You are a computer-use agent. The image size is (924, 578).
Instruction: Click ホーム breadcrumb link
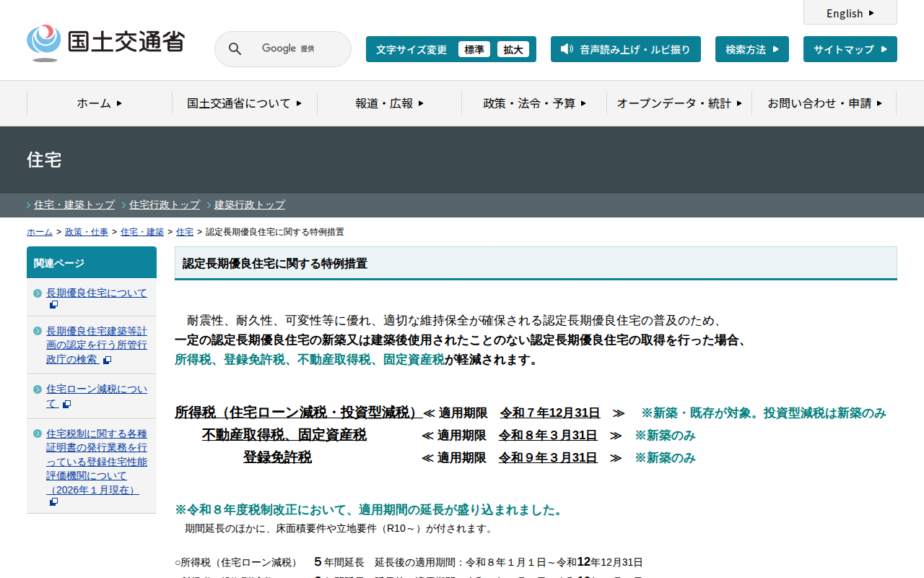point(40,232)
